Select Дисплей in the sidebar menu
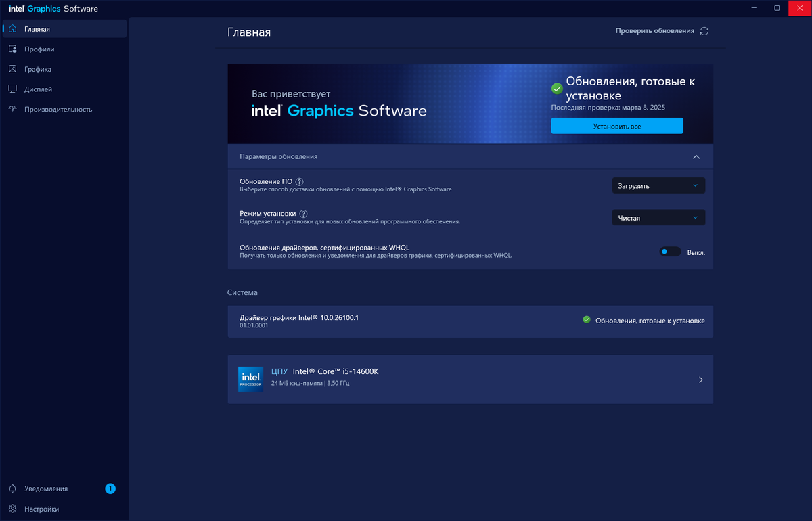This screenshot has height=521, width=812. pyautogui.click(x=64, y=89)
